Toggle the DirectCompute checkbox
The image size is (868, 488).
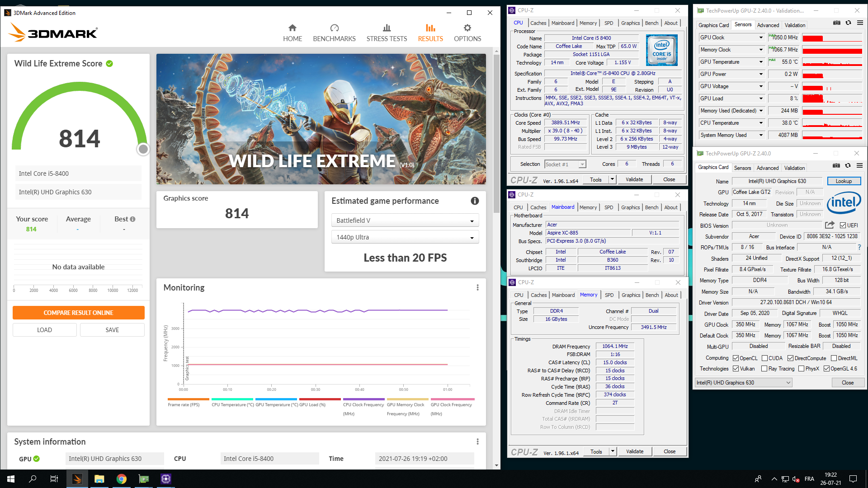790,358
